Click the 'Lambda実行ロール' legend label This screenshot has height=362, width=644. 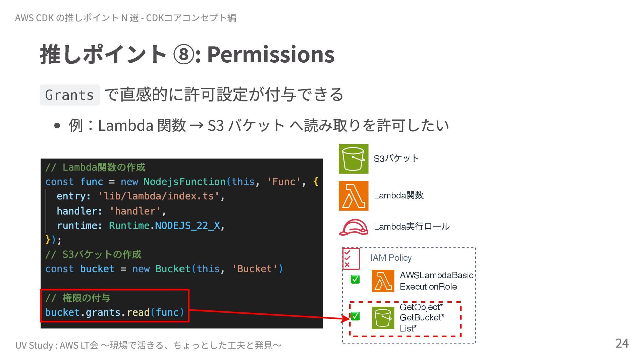coord(412,227)
